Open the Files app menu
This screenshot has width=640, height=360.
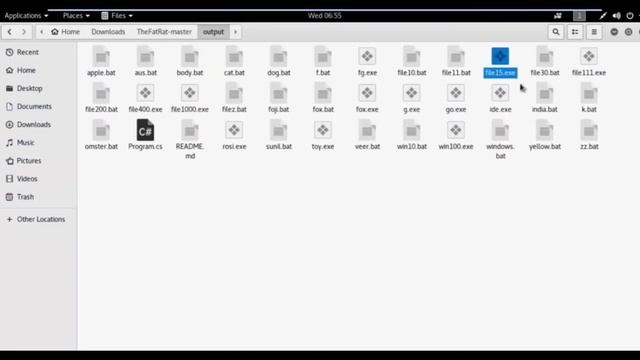pos(117,16)
